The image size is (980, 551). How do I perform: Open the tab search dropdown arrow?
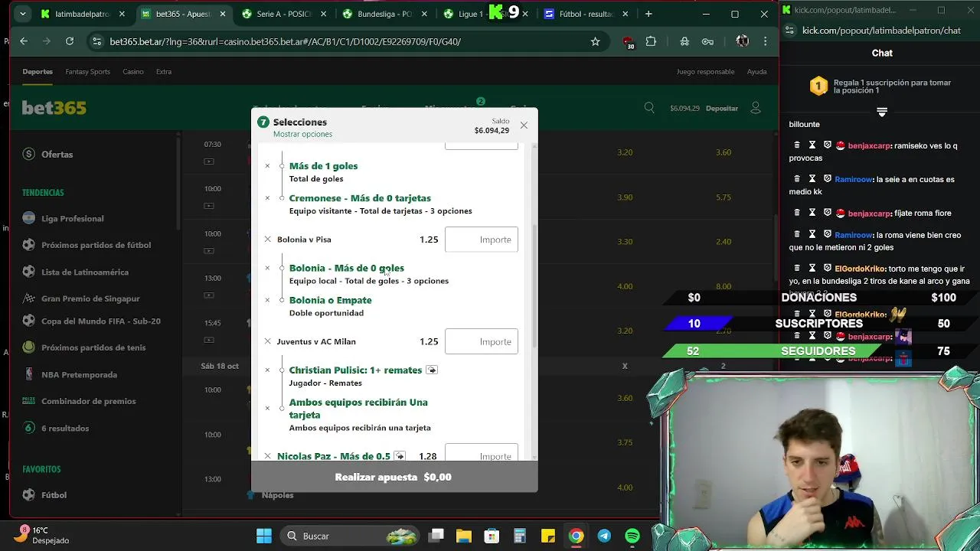[23, 14]
